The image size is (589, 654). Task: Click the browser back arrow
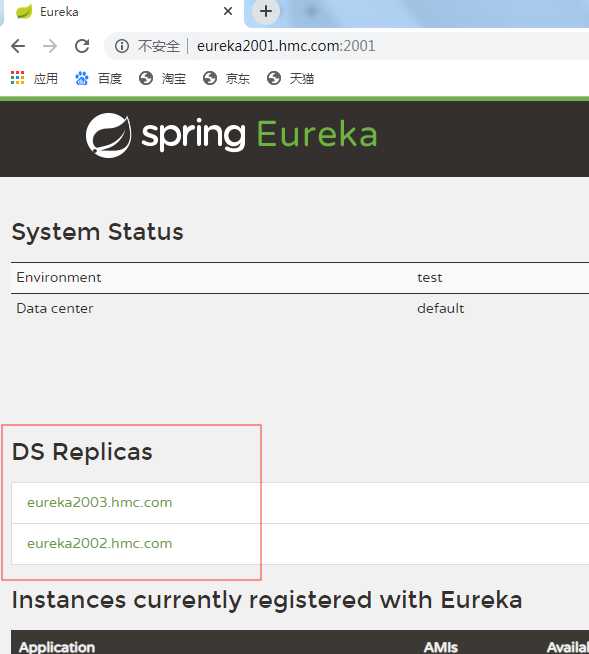click(x=18, y=46)
